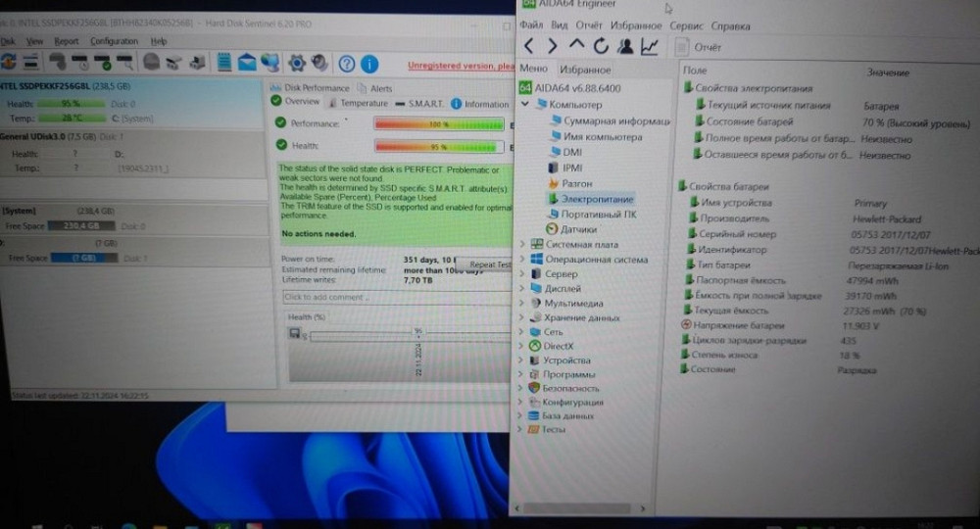Select IPMI item in AIDA64 tree
980x529 pixels.
click(565, 168)
